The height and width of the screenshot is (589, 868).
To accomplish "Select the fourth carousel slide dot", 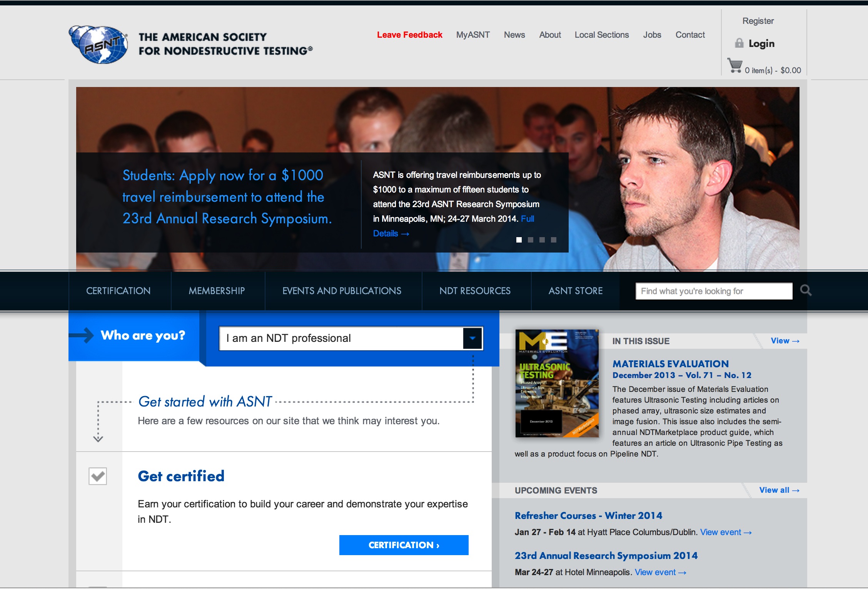I will pos(554,240).
